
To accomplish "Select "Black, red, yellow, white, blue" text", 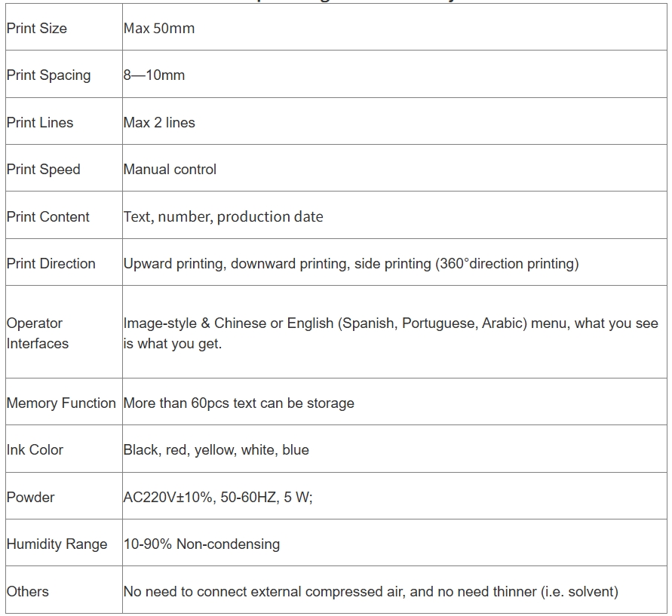I will click(x=216, y=450).
